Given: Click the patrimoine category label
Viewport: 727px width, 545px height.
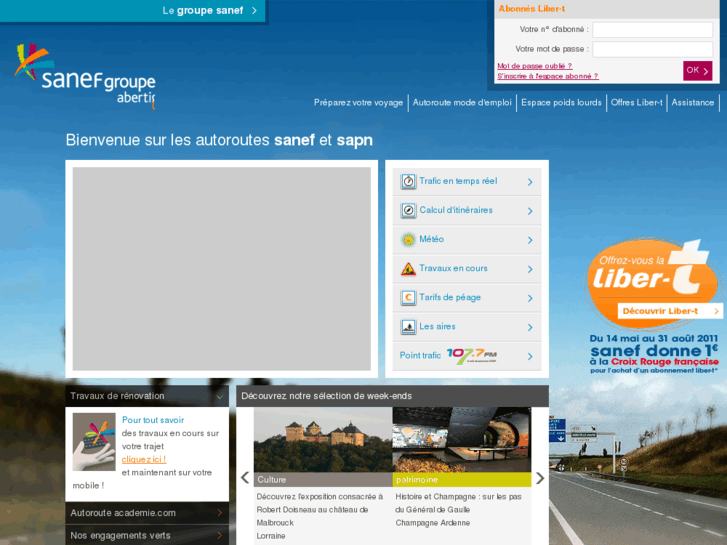Looking at the screenshot, I should [462, 480].
